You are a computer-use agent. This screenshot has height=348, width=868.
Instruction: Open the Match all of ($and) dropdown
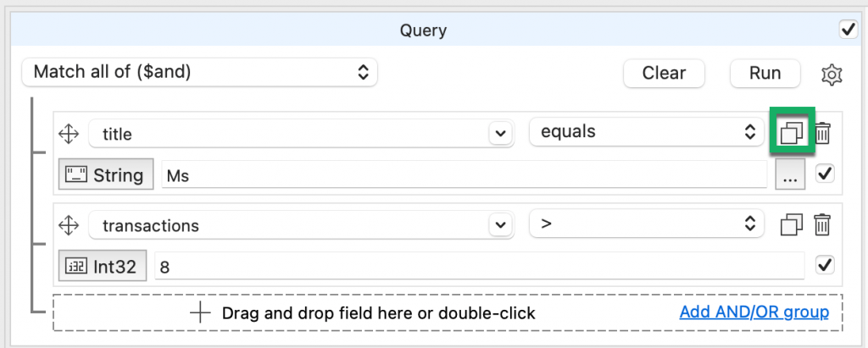pyautogui.click(x=199, y=72)
